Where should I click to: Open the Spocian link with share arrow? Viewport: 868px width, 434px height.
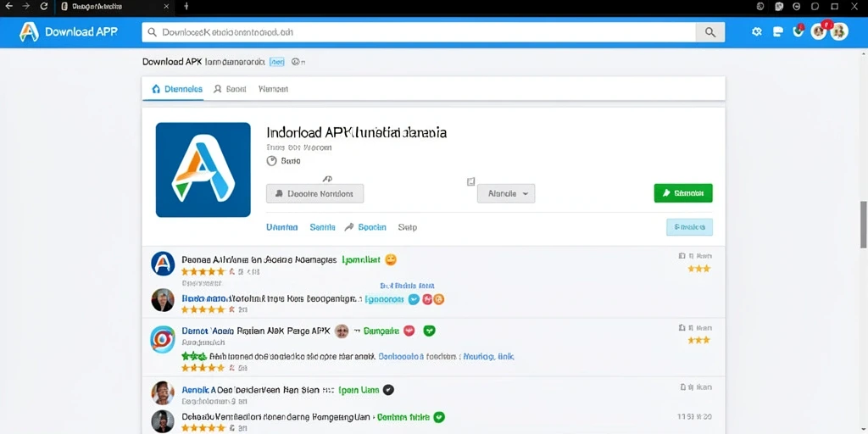point(365,227)
